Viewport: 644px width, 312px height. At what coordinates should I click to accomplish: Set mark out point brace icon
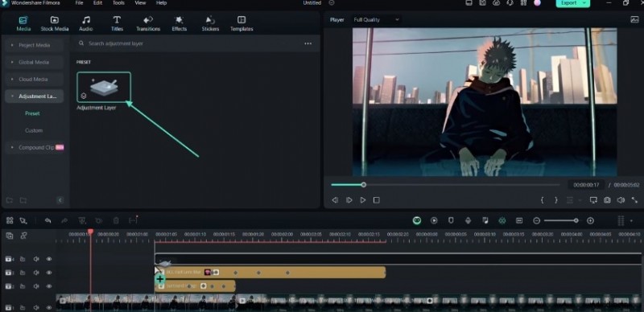[x=556, y=200]
